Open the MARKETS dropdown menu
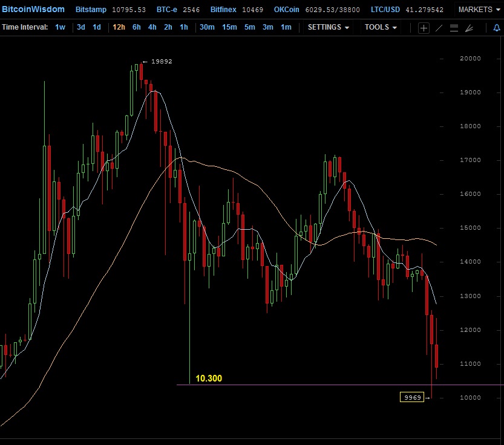 (x=479, y=10)
